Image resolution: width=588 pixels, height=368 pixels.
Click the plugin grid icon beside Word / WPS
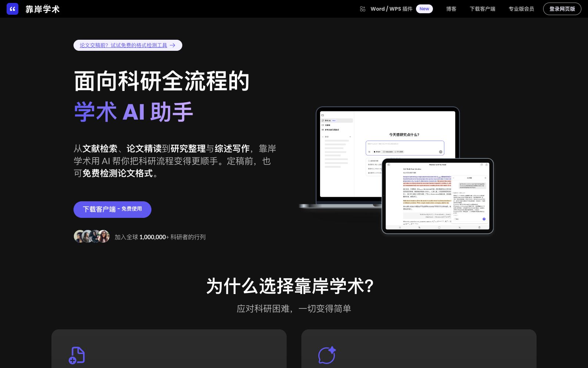363,9
